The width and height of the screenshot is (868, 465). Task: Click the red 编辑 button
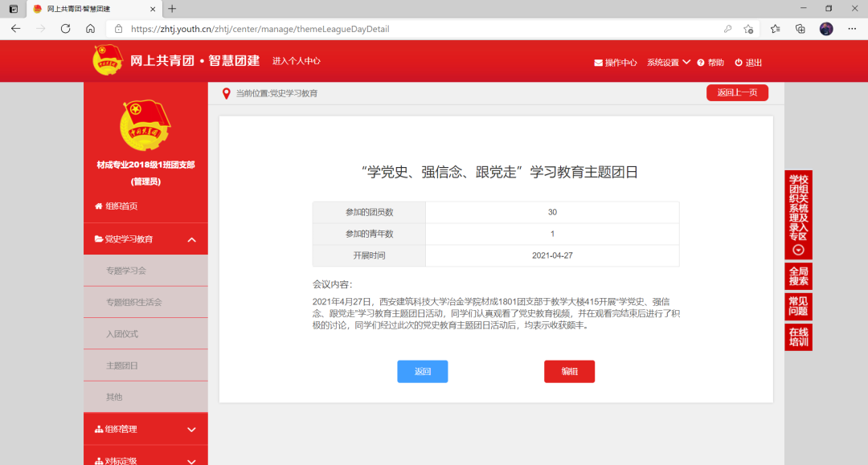[569, 371]
